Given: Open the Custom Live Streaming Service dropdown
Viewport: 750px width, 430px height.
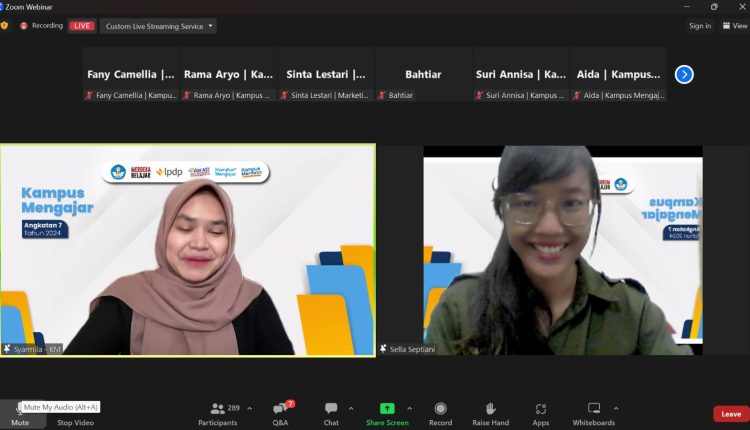Looking at the screenshot, I should tap(158, 26).
